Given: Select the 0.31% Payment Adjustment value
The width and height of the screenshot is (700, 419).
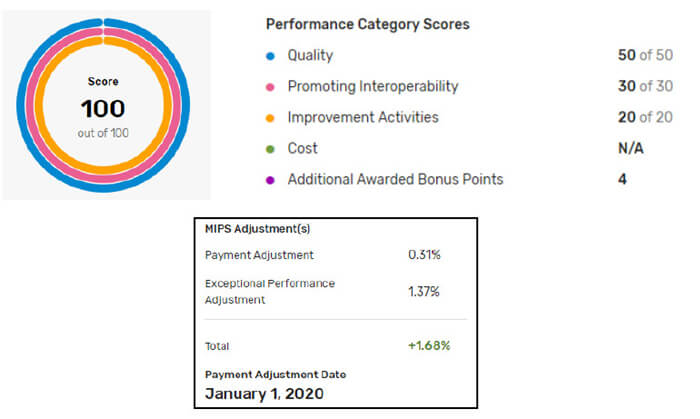Looking at the screenshot, I should [423, 255].
